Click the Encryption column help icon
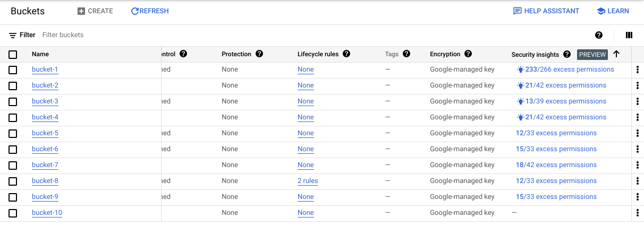 pos(468,54)
